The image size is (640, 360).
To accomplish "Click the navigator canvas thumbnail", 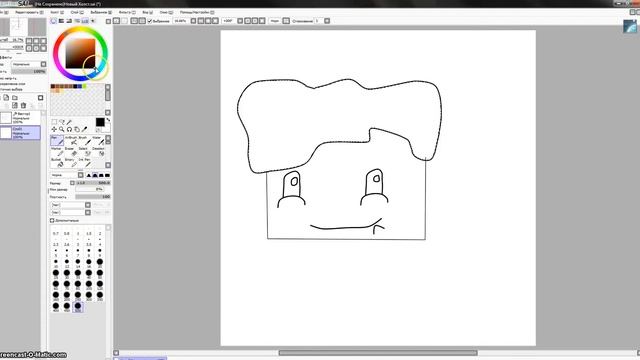I will (x=19, y=27).
